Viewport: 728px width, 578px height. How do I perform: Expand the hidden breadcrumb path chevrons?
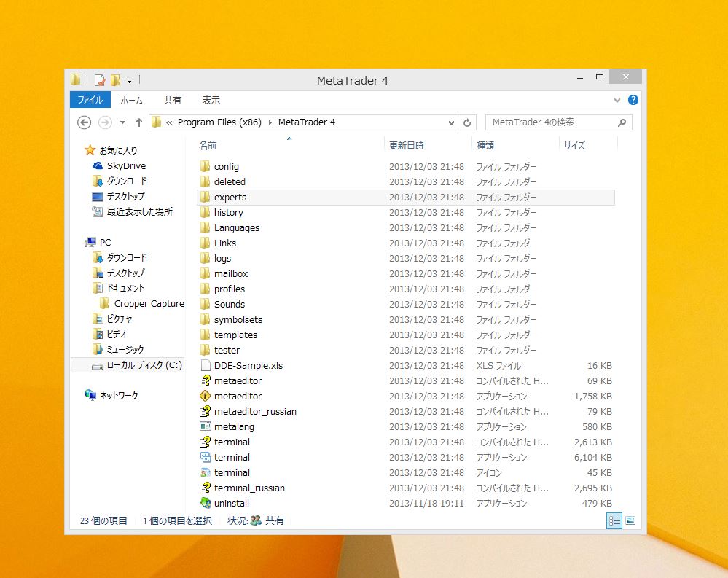click(169, 122)
